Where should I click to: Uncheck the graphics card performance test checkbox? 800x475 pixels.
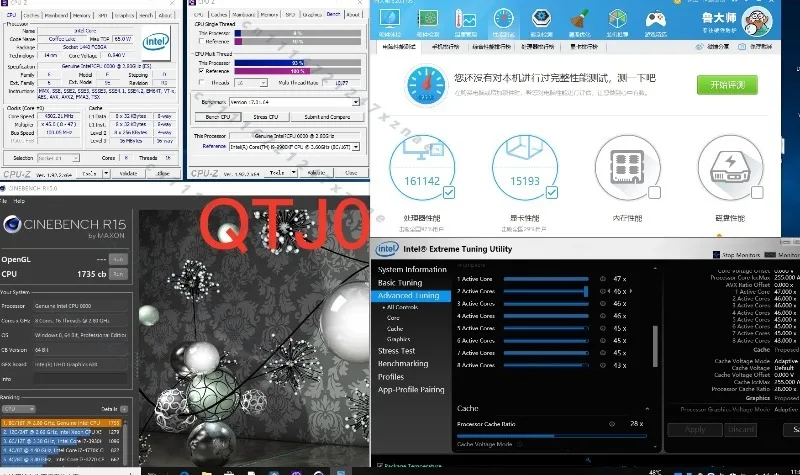pos(552,192)
